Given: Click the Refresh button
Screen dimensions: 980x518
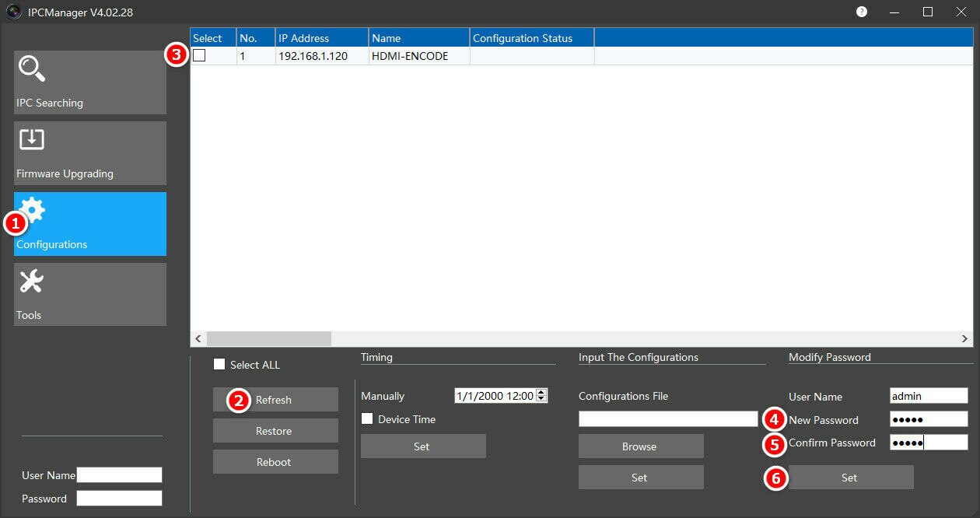Looking at the screenshot, I should pyautogui.click(x=275, y=400).
